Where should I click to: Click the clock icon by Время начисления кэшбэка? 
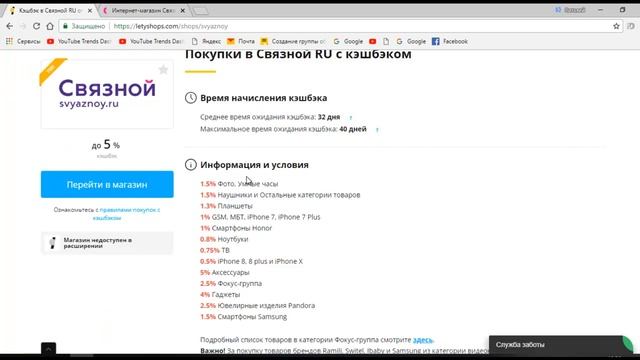pyautogui.click(x=191, y=98)
